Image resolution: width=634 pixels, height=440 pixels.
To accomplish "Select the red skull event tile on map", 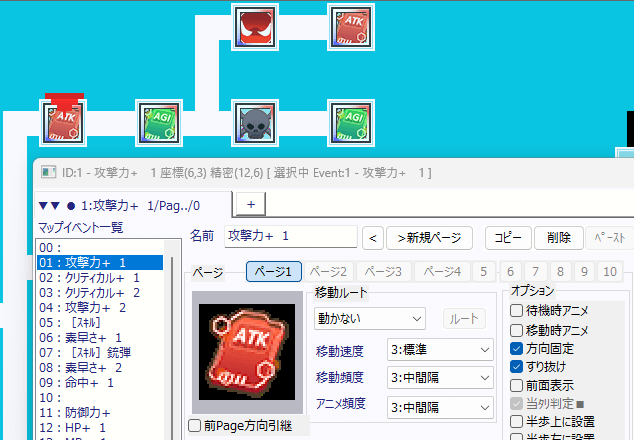I will coord(253,26).
